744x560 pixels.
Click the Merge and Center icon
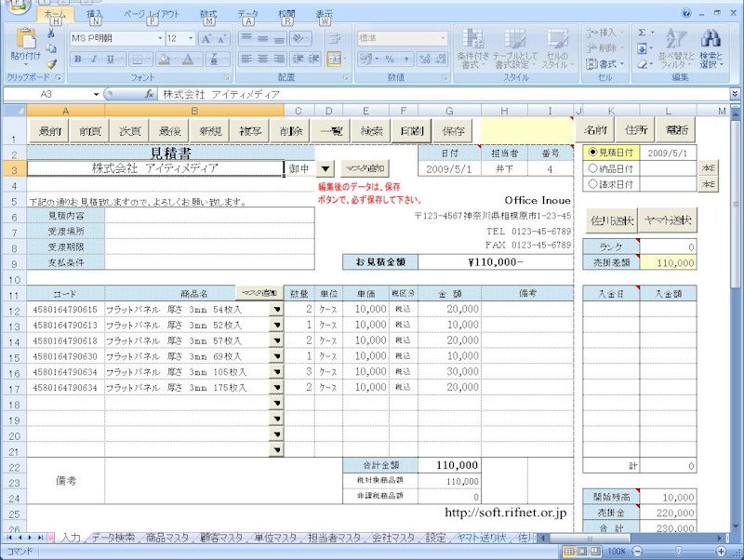click(334, 60)
